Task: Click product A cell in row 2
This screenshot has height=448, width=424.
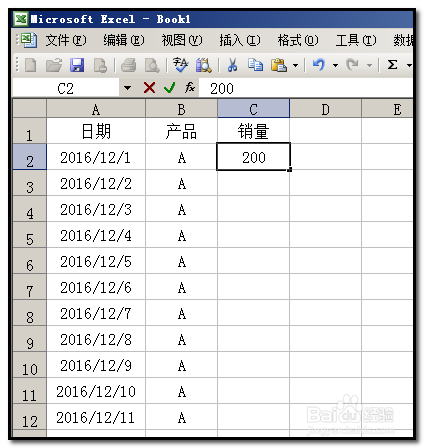Action: click(x=181, y=157)
